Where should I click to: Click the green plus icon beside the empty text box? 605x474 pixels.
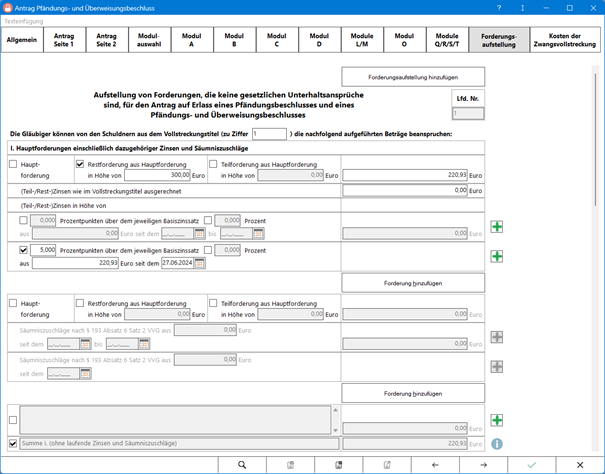click(x=496, y=420)
